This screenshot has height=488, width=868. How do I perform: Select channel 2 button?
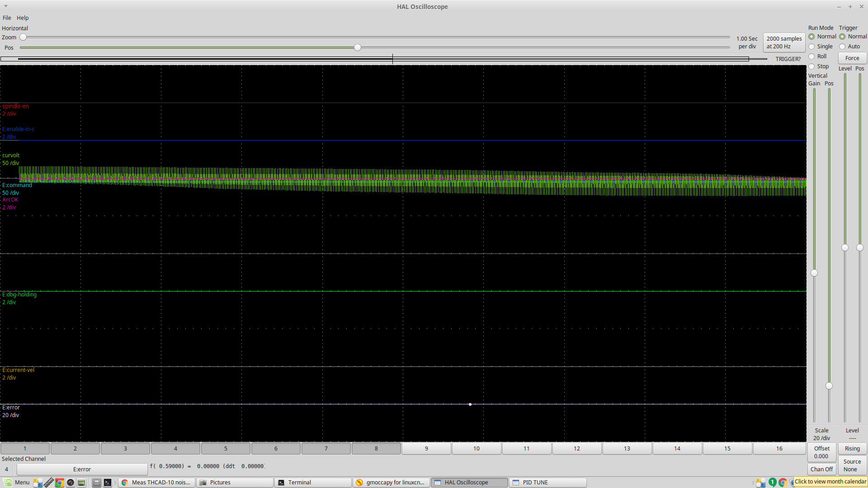tap(75, 449)
